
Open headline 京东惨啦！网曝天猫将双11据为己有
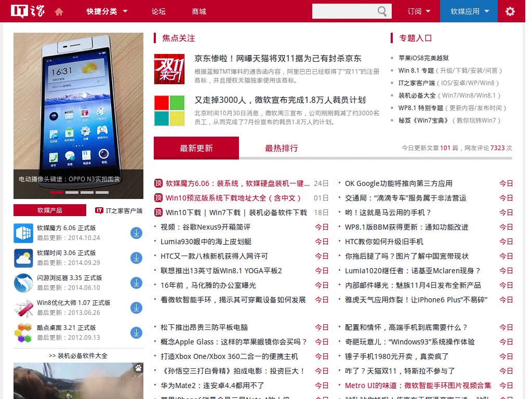point(278,58)
